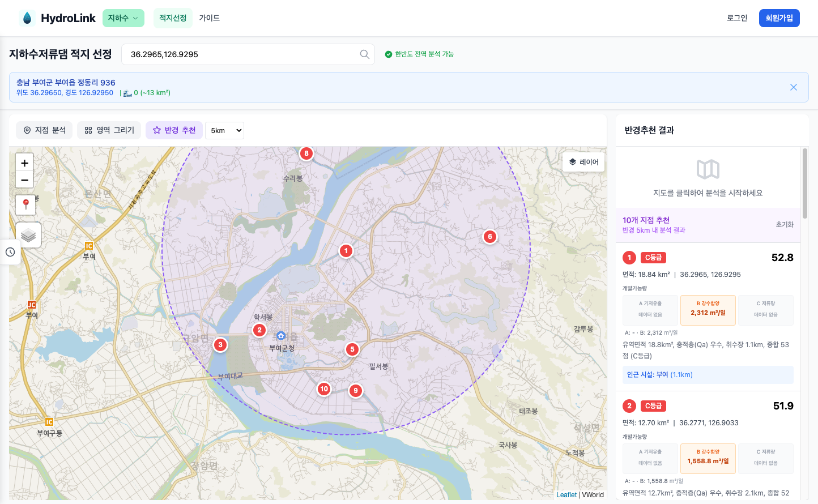Click the 회원가입 button
This screenshot has width=818, height=504.
coord(779,18)
